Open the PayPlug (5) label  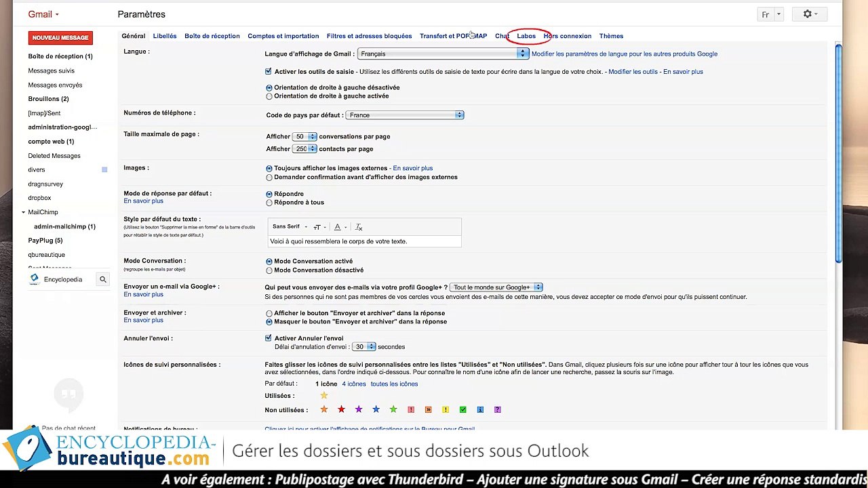[45, 241]
